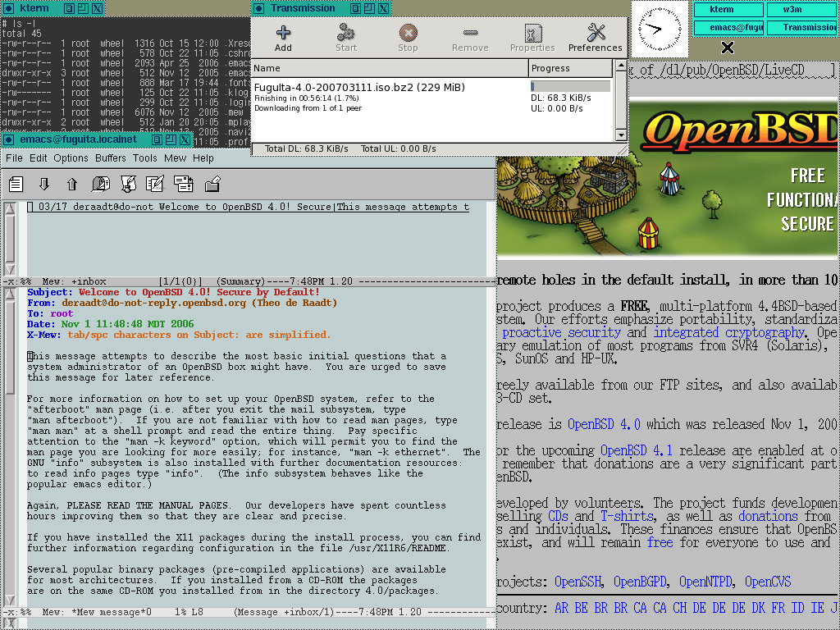
Task: Follow the 'integrated cryptography' link
Action: 728,333
